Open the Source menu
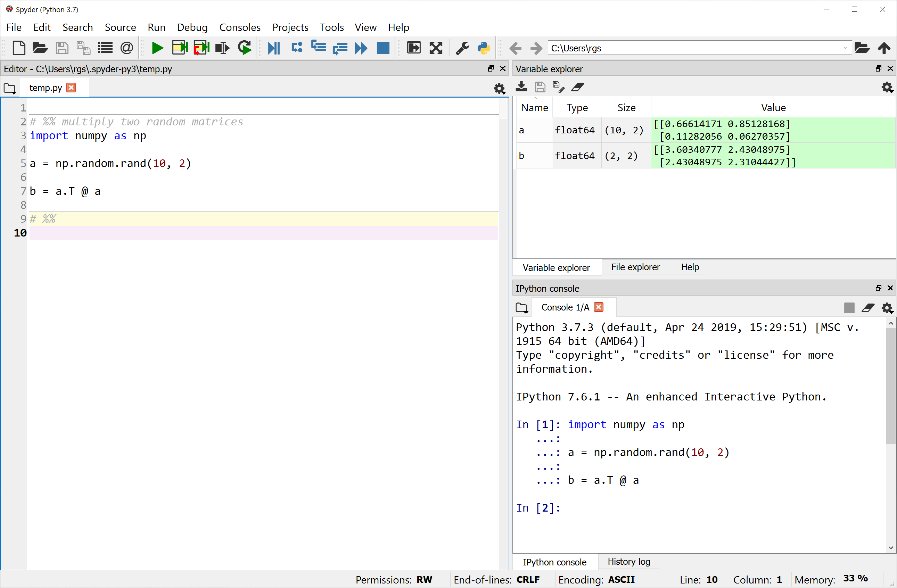 coord(121,27)
